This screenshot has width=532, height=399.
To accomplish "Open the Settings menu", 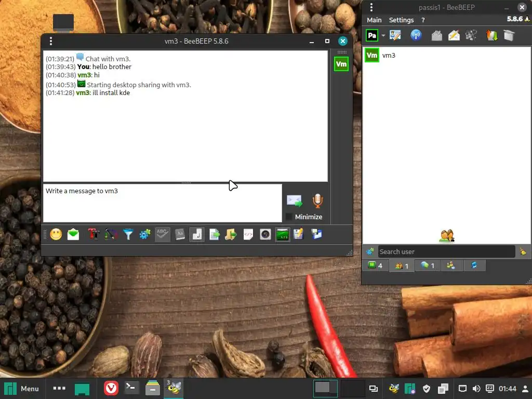I will [x=402, y=20].
